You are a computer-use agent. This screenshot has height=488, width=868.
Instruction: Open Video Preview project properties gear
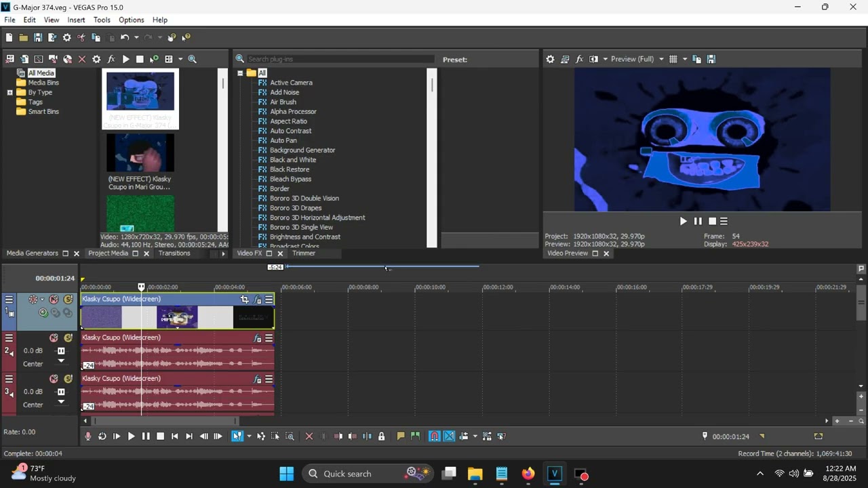pos(550,60)
